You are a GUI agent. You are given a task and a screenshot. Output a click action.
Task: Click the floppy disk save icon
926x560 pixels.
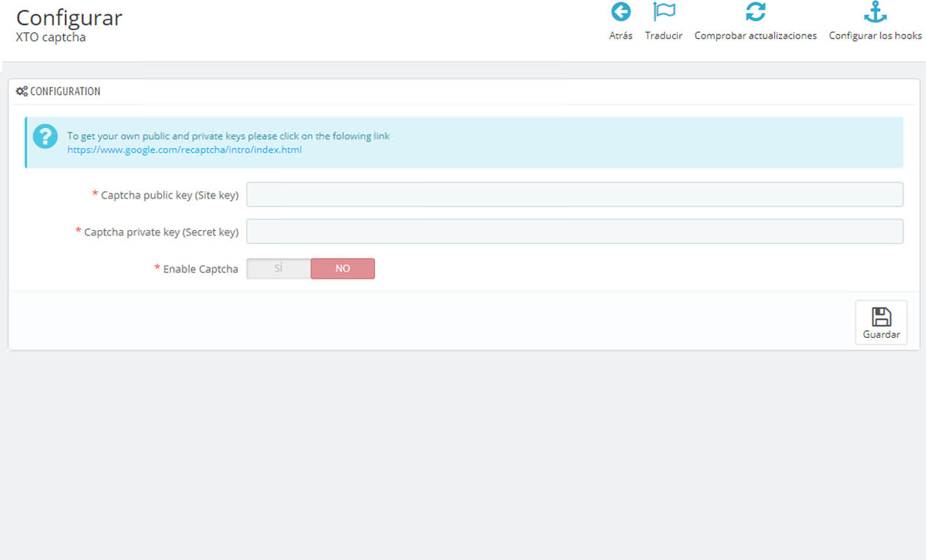coord(881,315)
